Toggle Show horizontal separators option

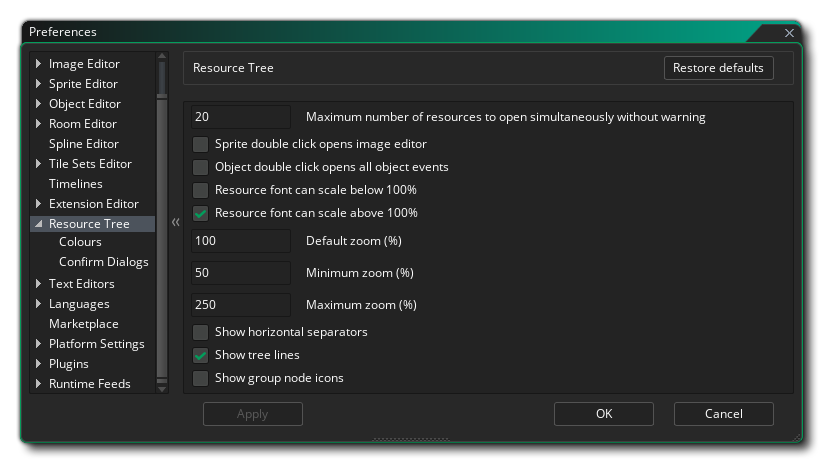[x=201, y=332]
